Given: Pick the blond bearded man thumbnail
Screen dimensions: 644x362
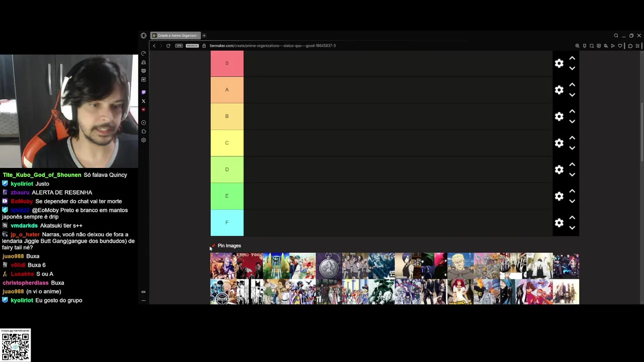Looking at the screenshot, I should coord(460,266).
